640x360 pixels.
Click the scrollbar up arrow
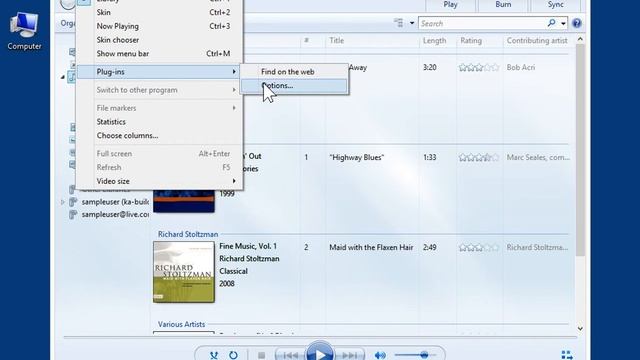580,40
